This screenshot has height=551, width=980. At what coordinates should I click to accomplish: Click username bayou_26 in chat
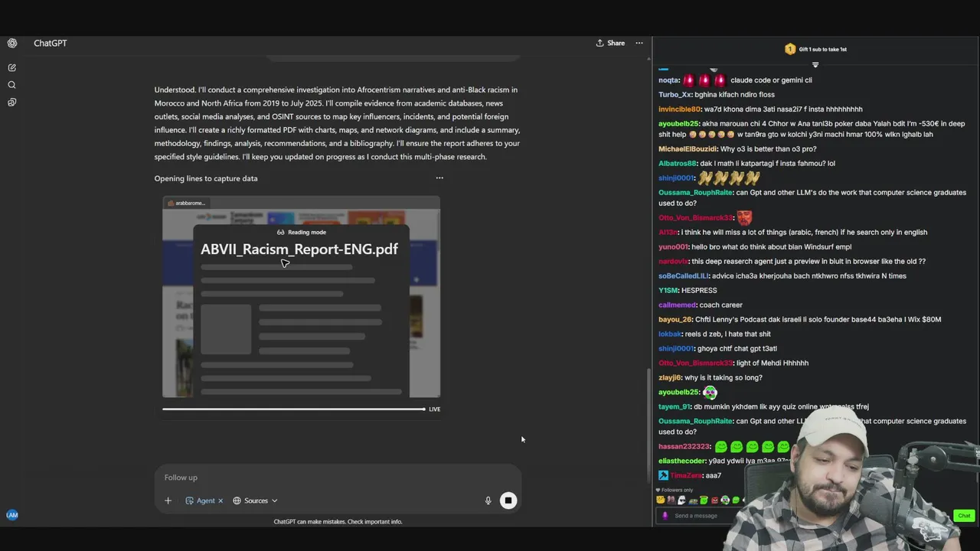pos(675,319)
